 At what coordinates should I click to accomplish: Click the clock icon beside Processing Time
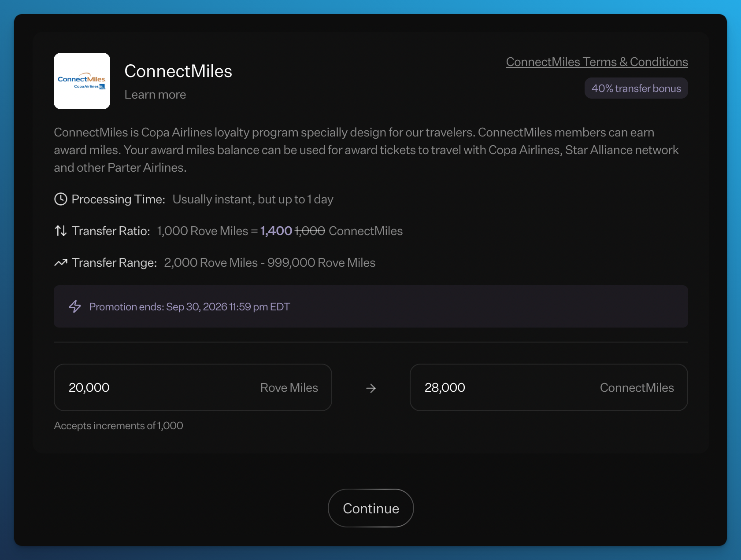click(x=60, y=199)
